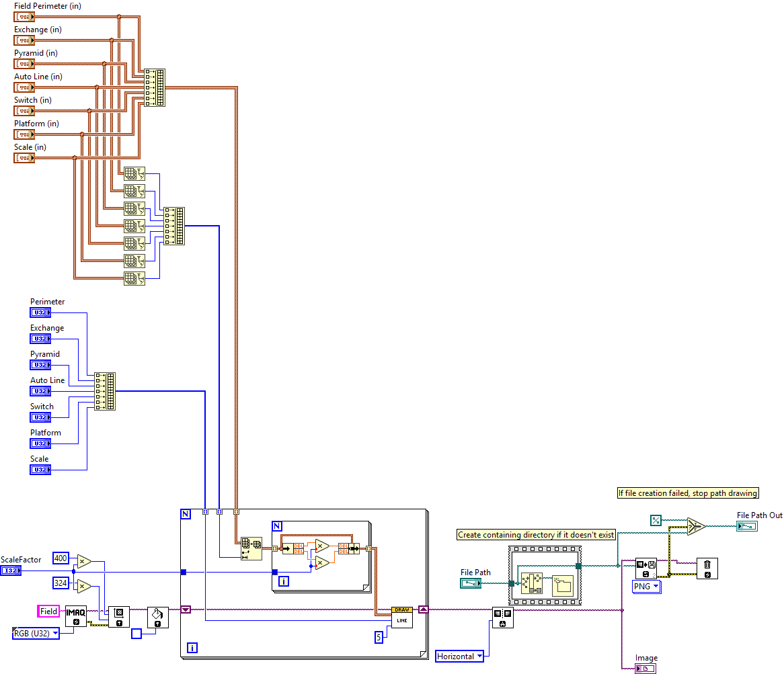The image size is (784, 674).
Task: Click the Draw Line node
Action: pyautogui.click(x=401, y=618)
